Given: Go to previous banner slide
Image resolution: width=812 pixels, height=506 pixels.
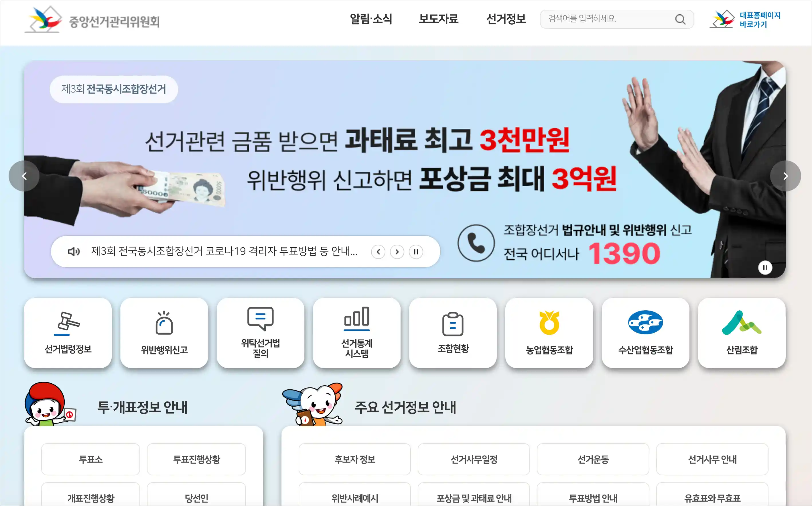Looking at the screenshot, I should [x=24, y=176].
